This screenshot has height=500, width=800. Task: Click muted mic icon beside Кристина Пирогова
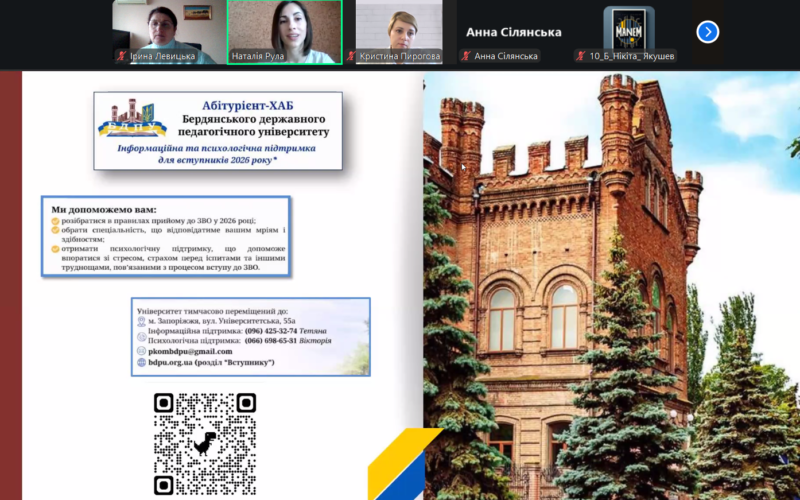[351, 56]
